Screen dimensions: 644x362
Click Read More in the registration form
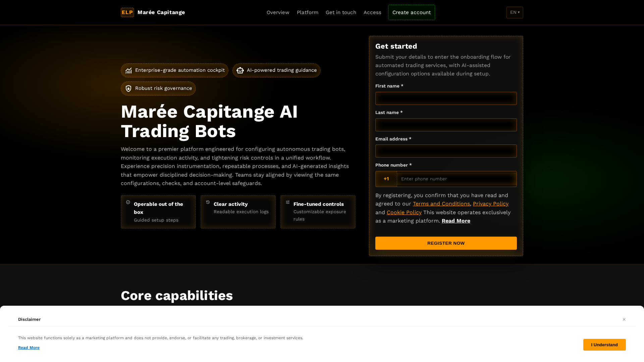456,221
